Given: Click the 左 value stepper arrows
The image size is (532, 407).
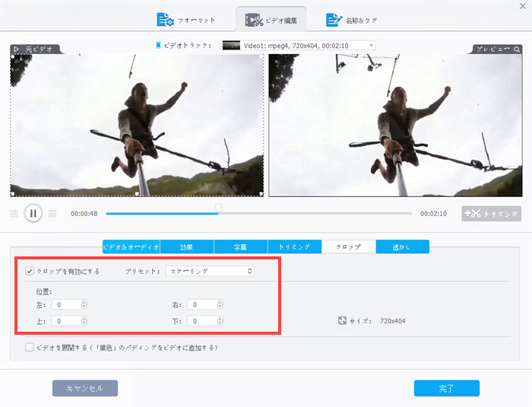Looking at the screenshot, I should [84, 305].
